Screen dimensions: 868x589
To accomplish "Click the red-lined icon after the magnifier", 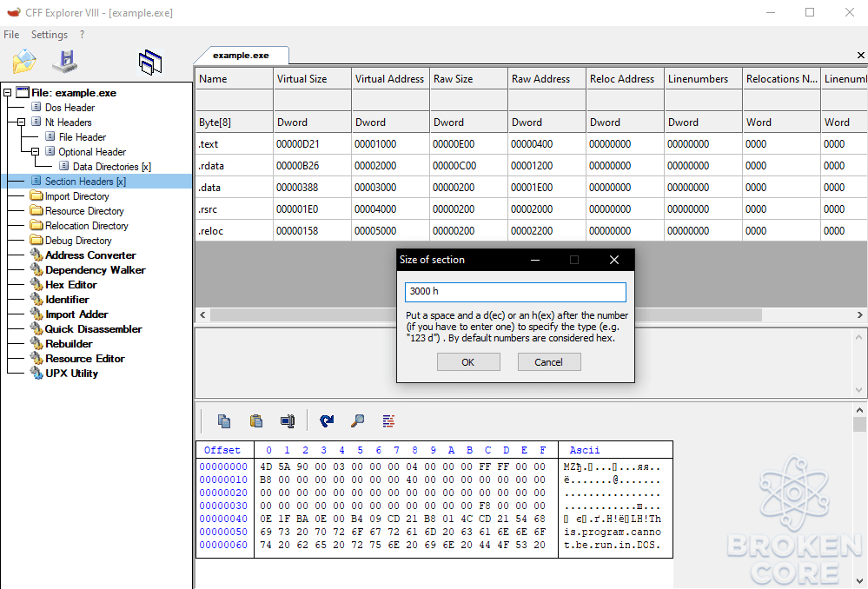I will coord(388,421).
